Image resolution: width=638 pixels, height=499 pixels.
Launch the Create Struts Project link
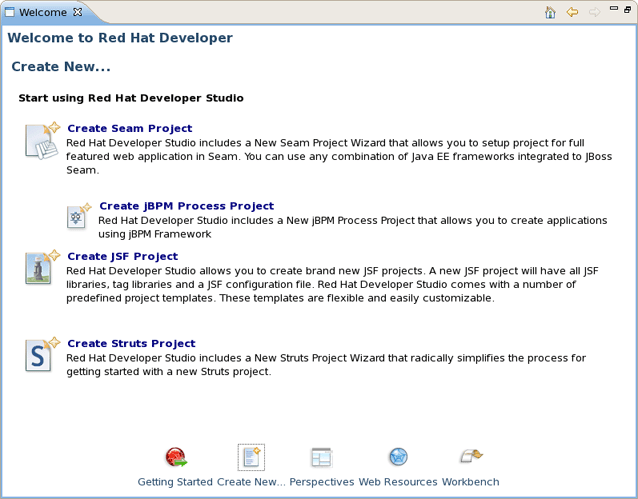click(131, 343)
